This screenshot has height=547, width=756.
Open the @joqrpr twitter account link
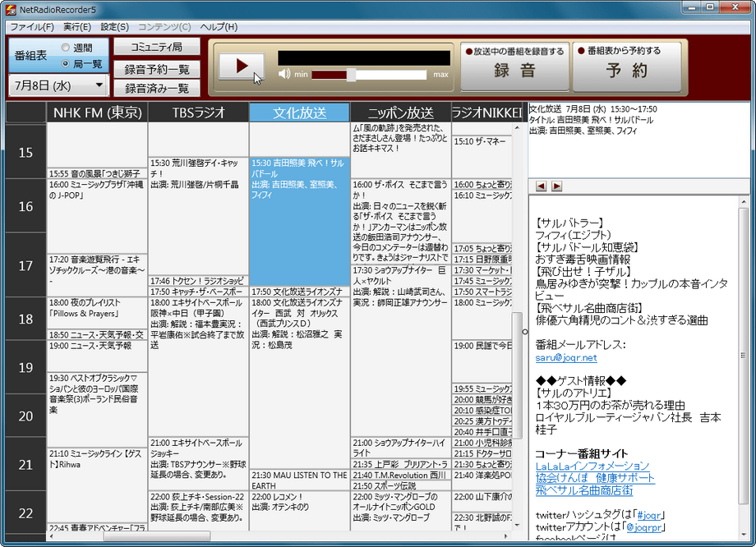(644, 527)
